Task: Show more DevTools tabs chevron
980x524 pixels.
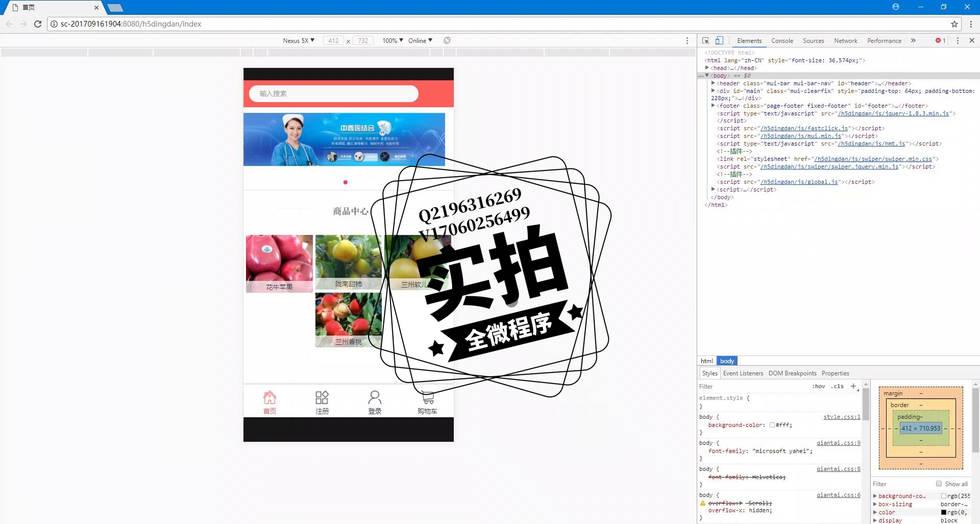Action: pos(913,40)
